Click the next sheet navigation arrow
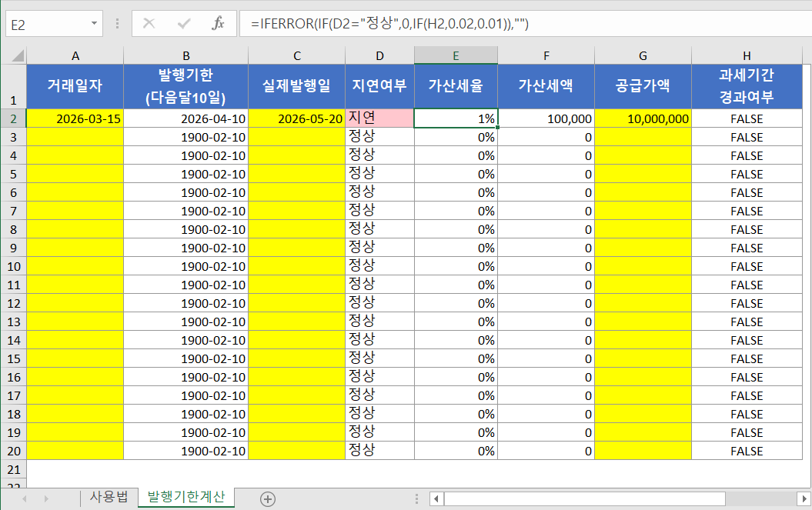This screenshot has width=812, height=510. coord(46,498)
